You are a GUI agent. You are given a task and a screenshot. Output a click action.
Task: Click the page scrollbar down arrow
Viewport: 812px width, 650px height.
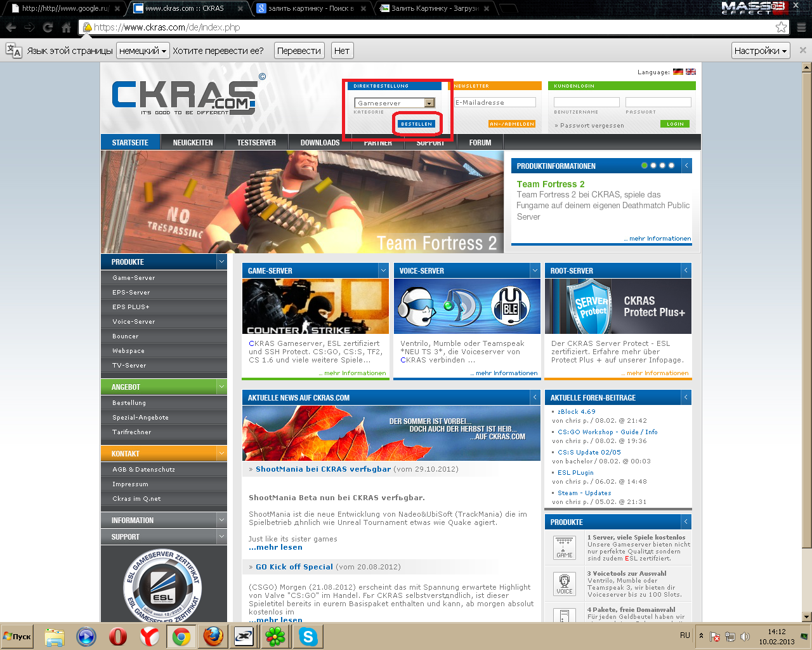click(806, 616)
